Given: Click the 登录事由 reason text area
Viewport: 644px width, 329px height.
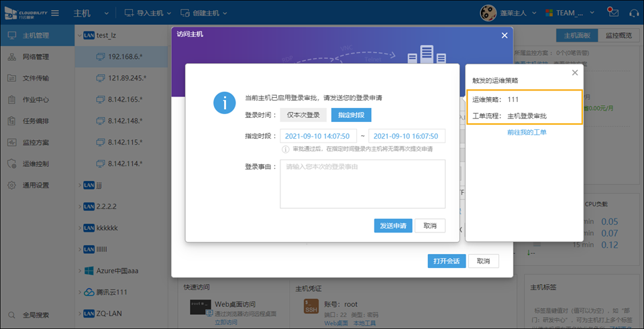Looking at the screenshot, I should (362, 184).
